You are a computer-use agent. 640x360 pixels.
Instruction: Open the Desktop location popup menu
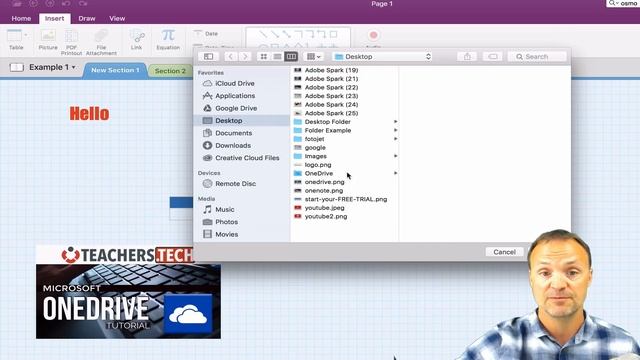coord(382,57)
